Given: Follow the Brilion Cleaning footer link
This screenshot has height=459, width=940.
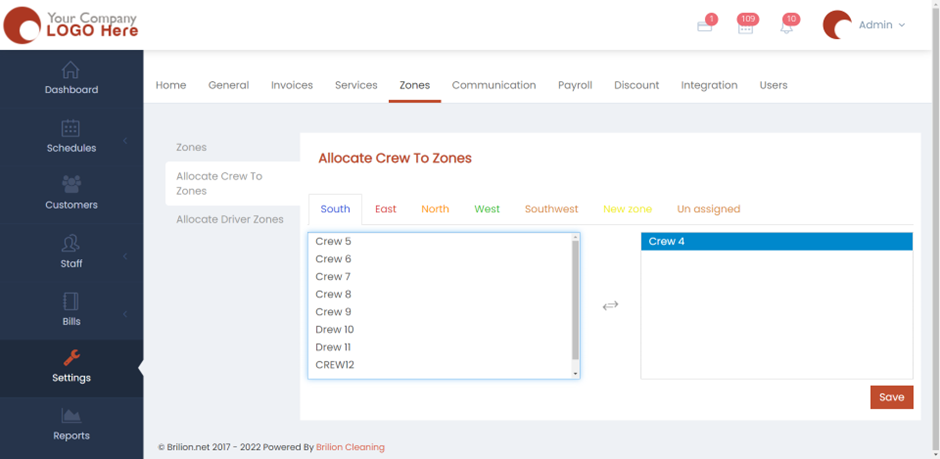Looking at the screenshot, I should tap(350, 447).
